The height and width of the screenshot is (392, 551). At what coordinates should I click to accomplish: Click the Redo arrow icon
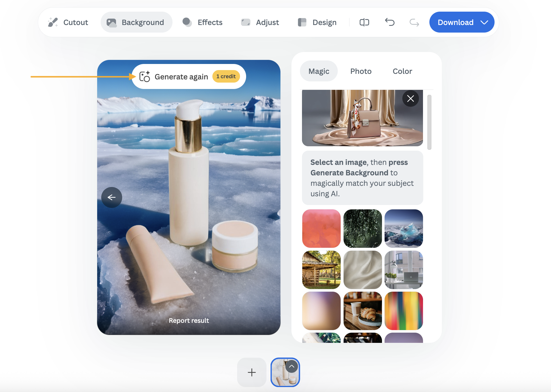[x=414, y=22]
